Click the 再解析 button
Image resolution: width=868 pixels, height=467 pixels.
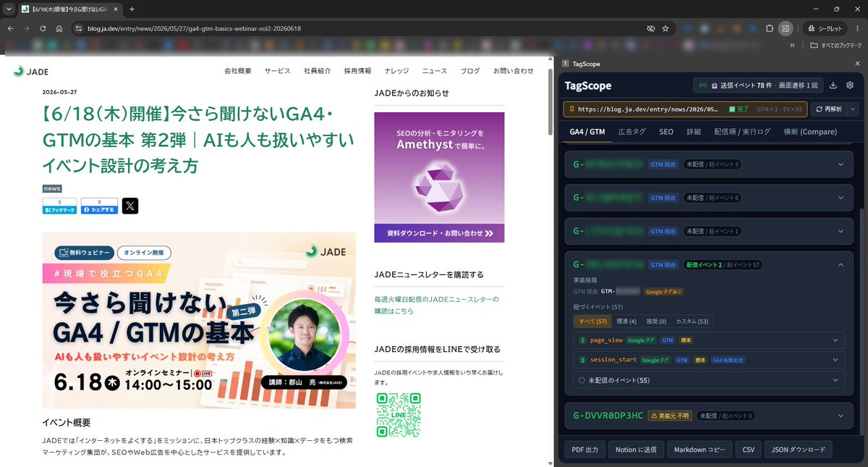click(x=828, y=109)
